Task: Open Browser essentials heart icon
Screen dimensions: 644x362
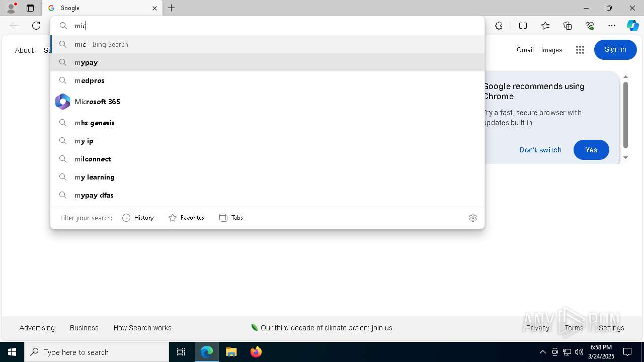Action: click(x=590, y=26)
